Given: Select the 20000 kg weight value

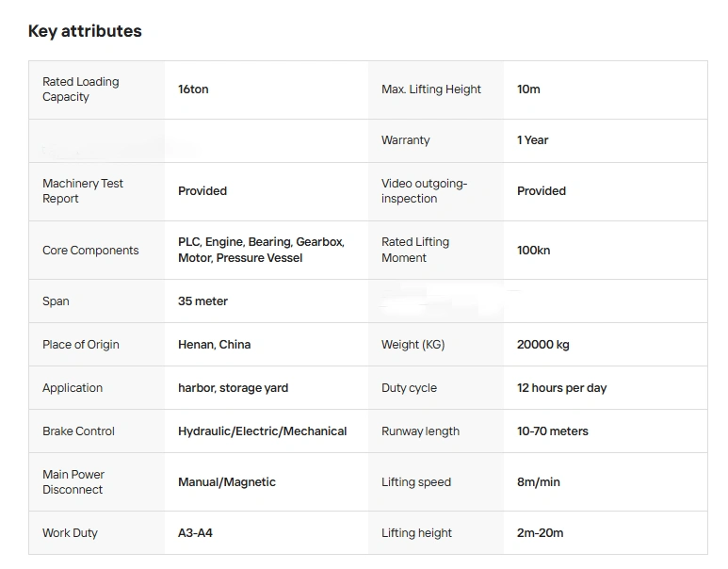Looking at the screenshot, I should pyautogui.click(x=542, y=345).
